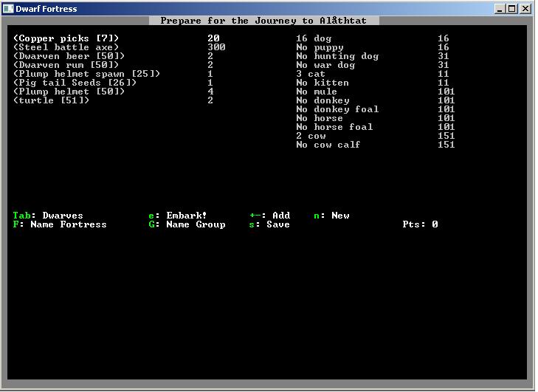Choose the Name Group option

tap(187, 224)
